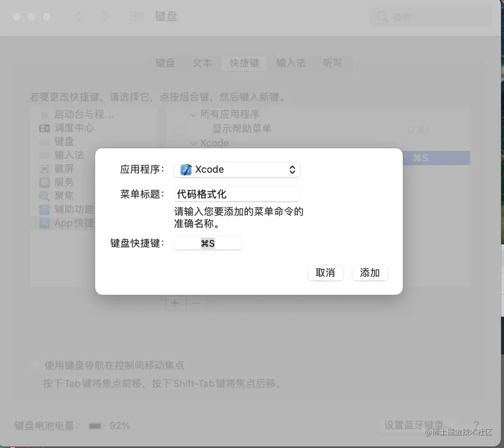Select 调度中心 in the sidebar list
The image size is (504, 448).
coord(74,128)
